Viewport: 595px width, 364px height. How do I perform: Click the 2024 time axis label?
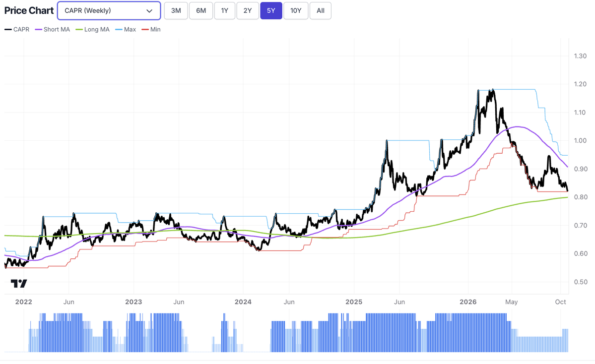tap(243, 302)
